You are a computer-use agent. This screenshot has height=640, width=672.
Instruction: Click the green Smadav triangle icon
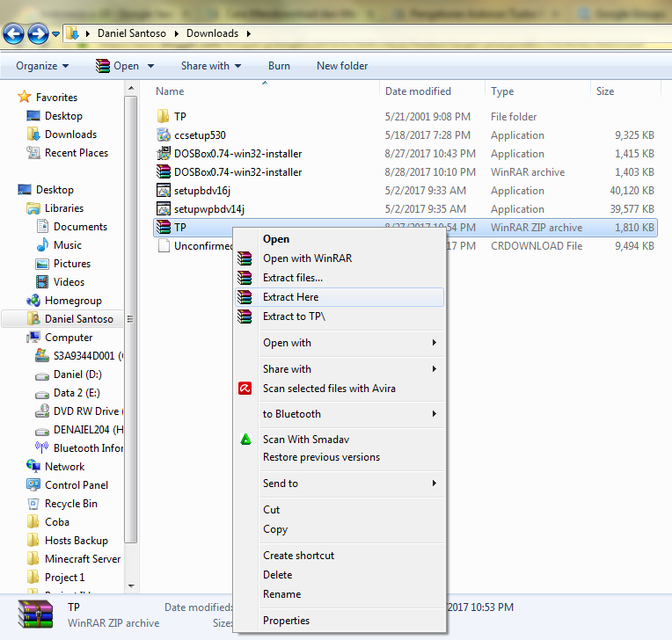[245, 440]
